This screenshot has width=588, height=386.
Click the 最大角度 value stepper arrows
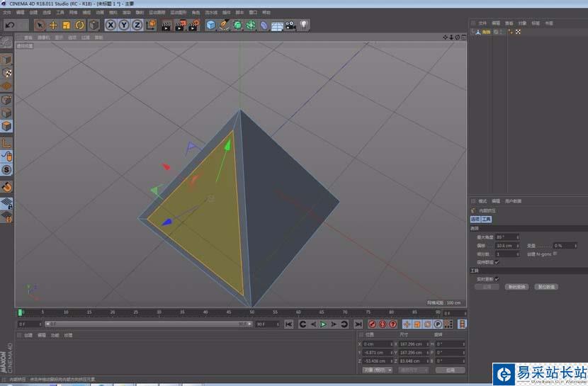tap(518, 237)
